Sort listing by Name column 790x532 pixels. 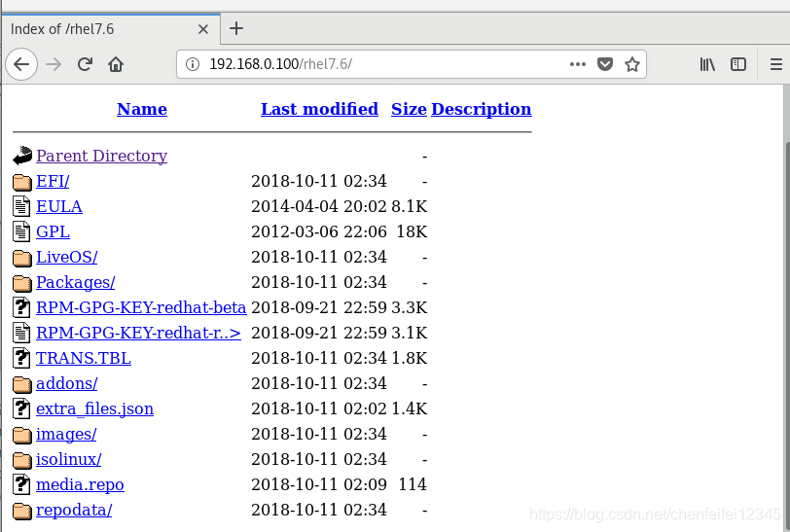pos(142,109)
